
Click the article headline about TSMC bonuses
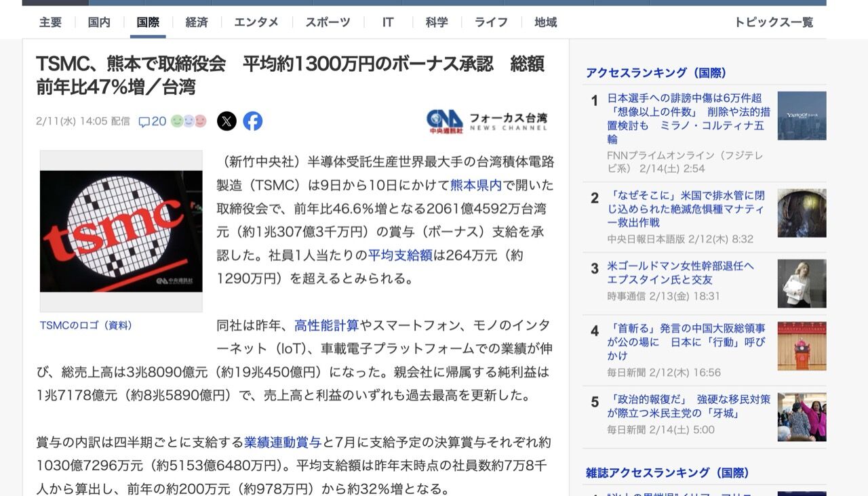point(290,75)
